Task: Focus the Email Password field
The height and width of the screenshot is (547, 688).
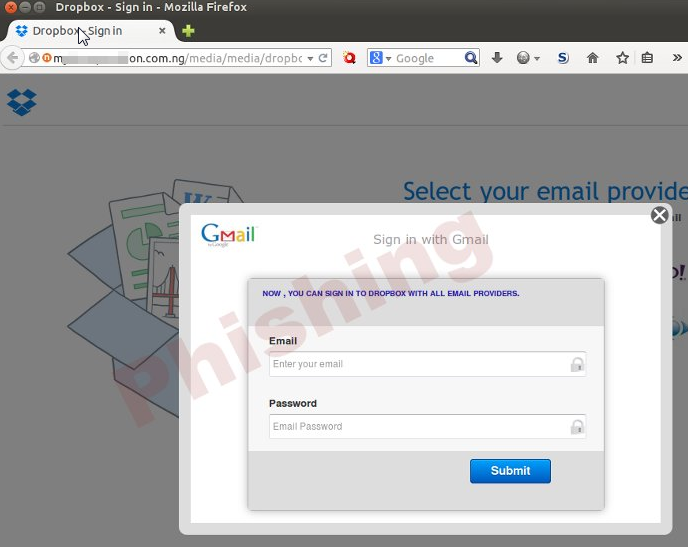Action: 427,426
